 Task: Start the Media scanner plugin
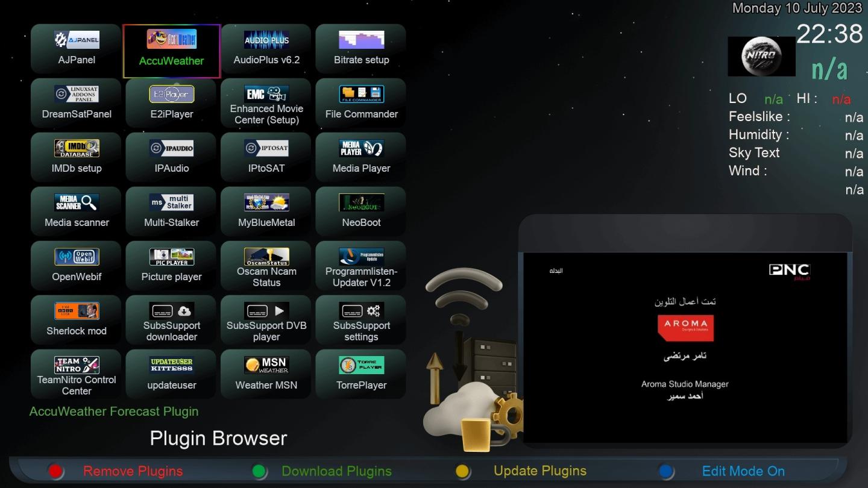(77, 211)
